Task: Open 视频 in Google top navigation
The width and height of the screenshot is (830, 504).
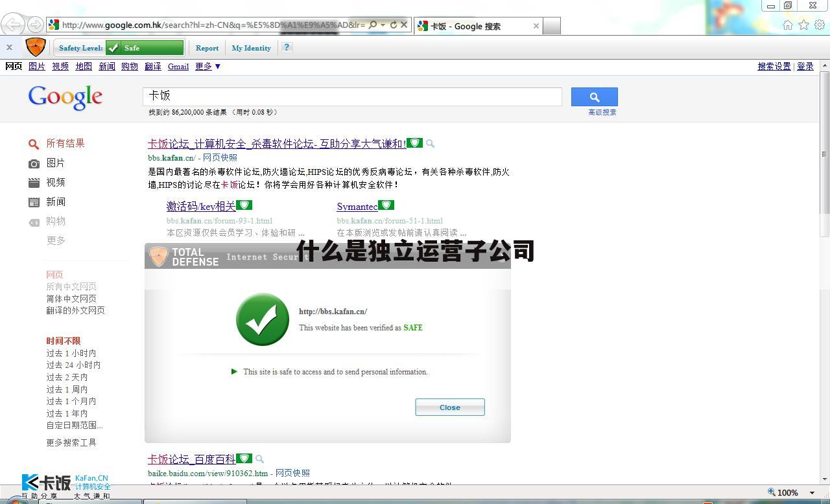Action: (60, 66)
